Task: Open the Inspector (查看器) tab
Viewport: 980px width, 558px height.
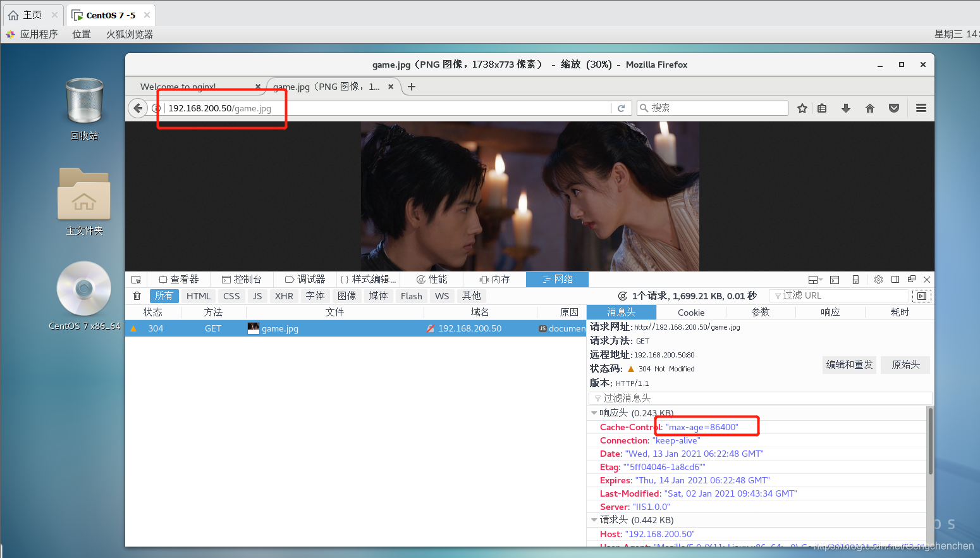Action: (179, 280)
